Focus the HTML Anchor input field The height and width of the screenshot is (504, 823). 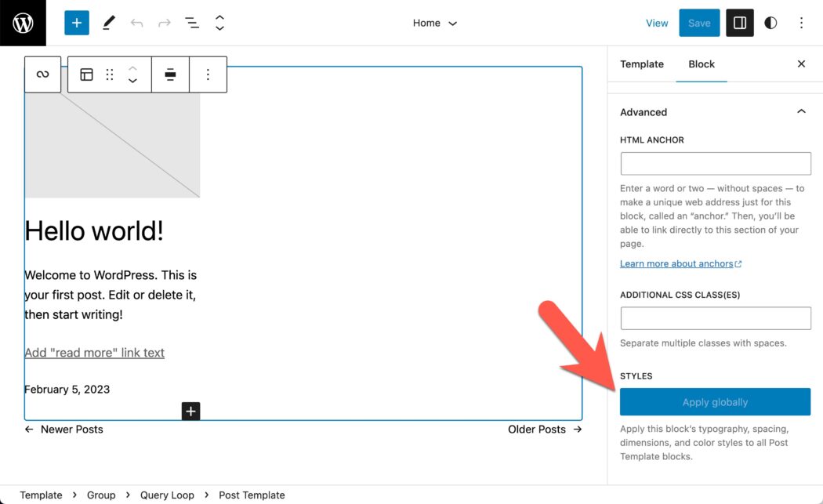point(716,164)
